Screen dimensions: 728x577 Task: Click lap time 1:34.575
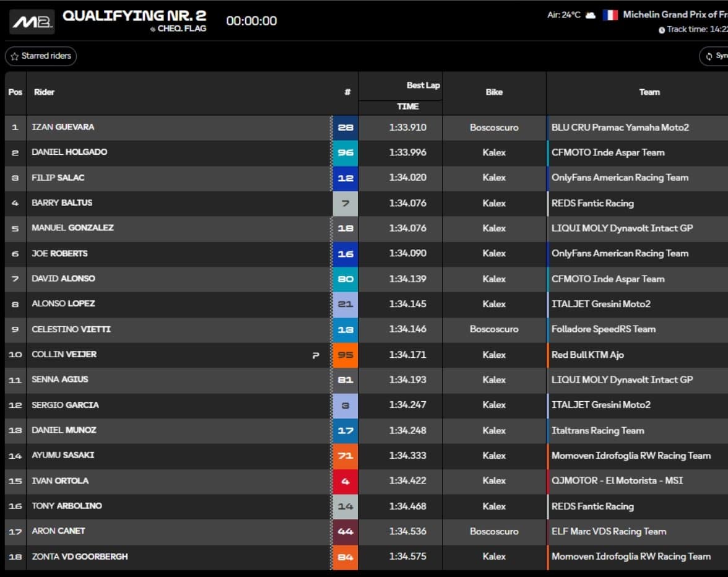point(407,556)
